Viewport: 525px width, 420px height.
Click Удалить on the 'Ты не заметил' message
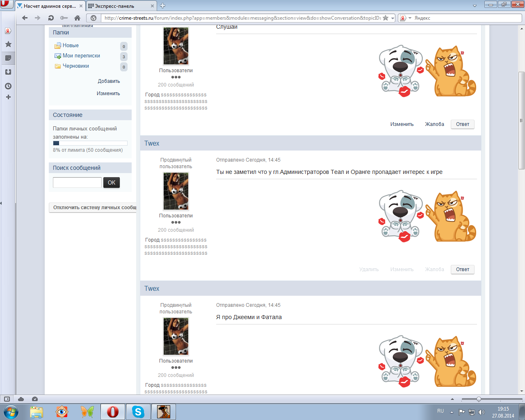coord(369,269)
